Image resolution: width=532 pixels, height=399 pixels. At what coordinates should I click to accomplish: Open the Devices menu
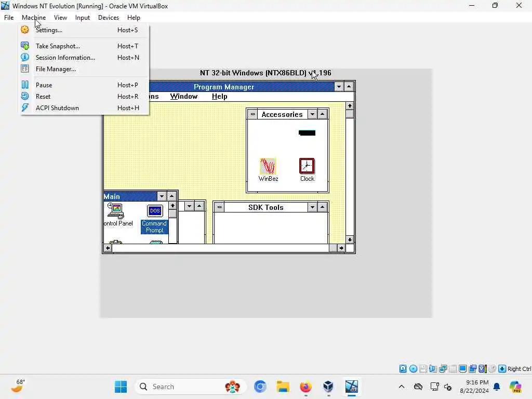pos(109,17)
